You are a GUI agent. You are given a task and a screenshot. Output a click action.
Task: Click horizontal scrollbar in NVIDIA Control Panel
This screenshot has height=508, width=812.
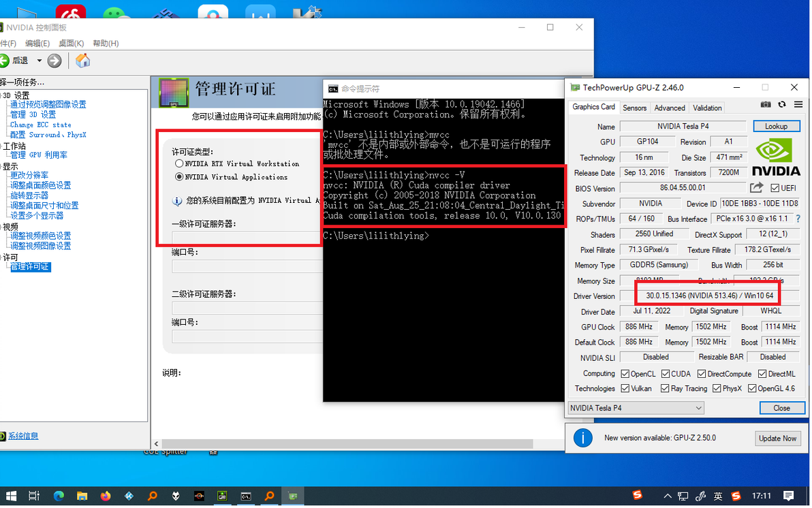pos(347,444)
